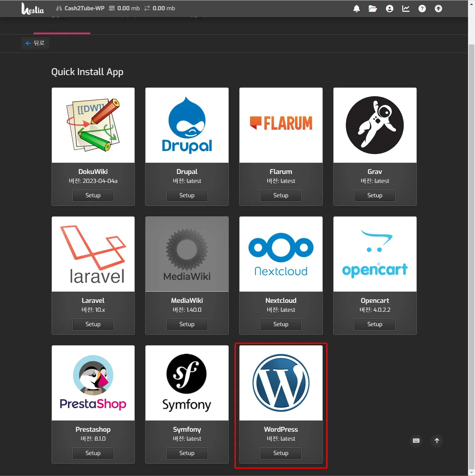Click the DokuWiki logo thumbnail
475x476 pixels.
(93, 125)
